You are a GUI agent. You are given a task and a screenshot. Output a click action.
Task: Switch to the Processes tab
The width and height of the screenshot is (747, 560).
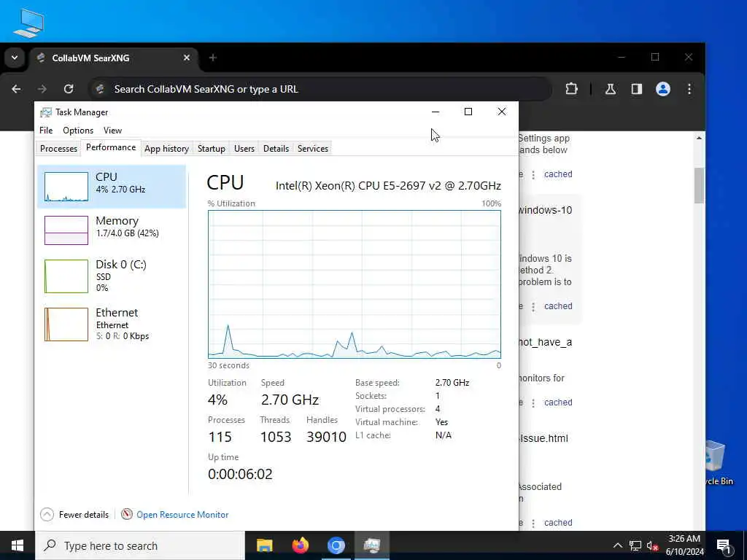58,149
